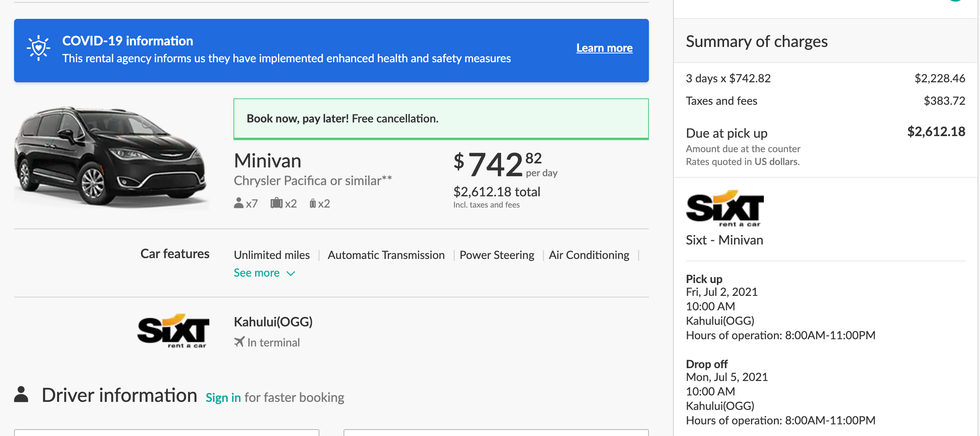Click the driver information person icon
Screen dimensions: 980x436
point(21,395)
